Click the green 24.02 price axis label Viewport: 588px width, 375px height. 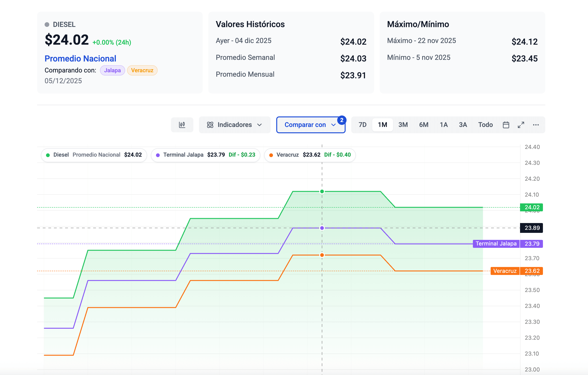531,207
